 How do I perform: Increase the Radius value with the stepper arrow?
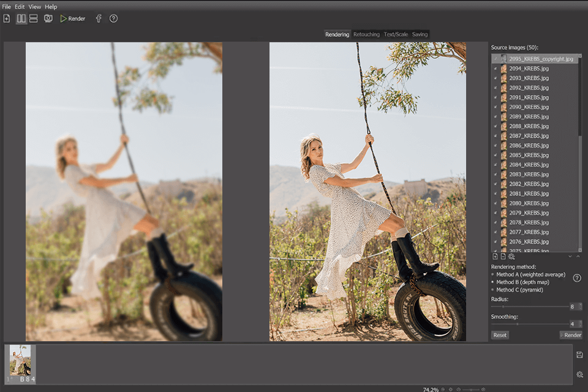580,304
